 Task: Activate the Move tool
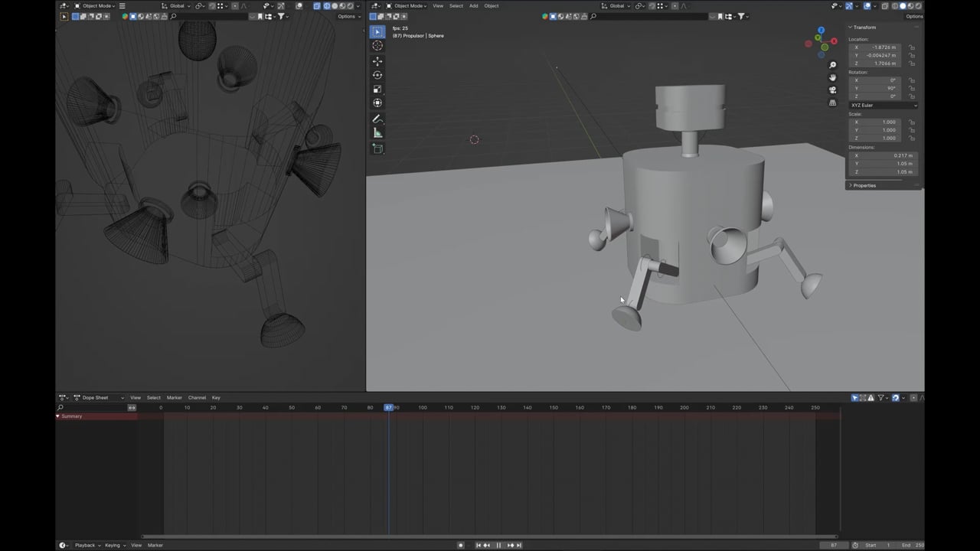[377, 61]
